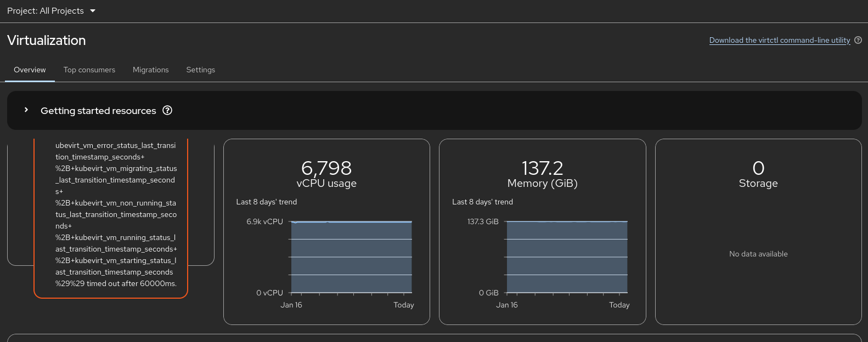The width and height of the screenshot is (868, 342).
Task: Click the 0 GiB axis label
Action: 489,293
